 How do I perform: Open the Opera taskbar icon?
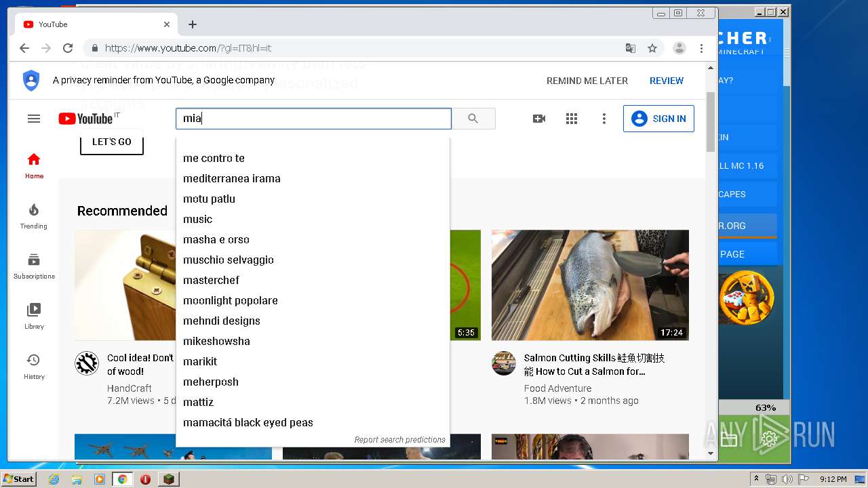tap(145, 479)
